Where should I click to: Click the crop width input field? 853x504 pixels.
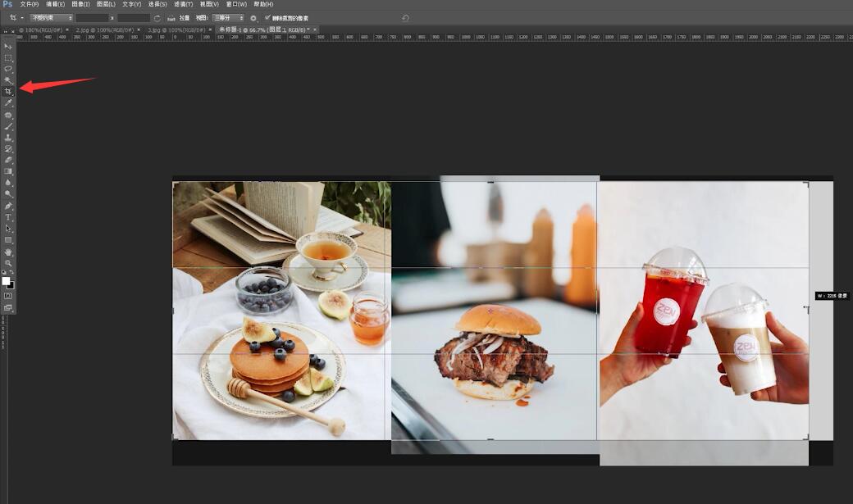(x=93, y=18)
